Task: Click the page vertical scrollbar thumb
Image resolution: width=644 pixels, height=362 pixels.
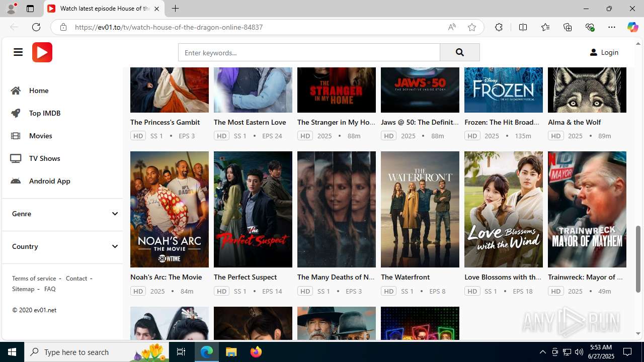Action: [x=638, y=259]
